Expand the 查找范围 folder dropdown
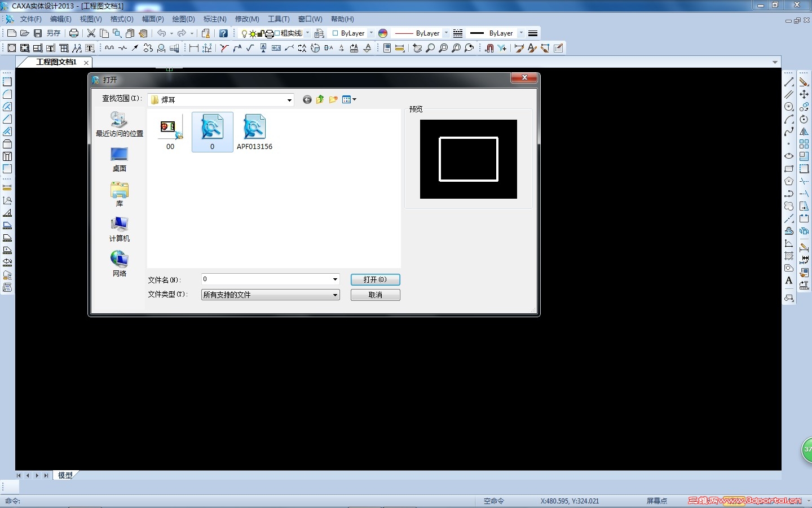Viewport: 812px width, 508px height. click(289, 100)
